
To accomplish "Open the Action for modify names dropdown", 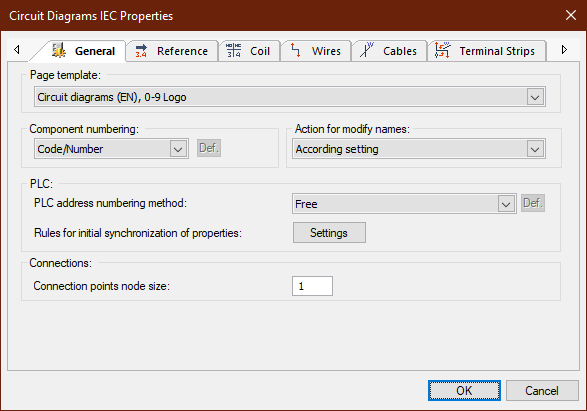I will (x=535, y=149).
